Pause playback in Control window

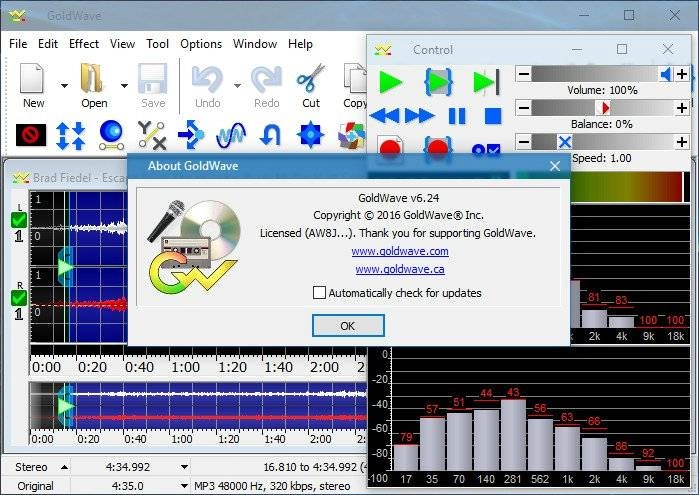[x=457, y=116]
